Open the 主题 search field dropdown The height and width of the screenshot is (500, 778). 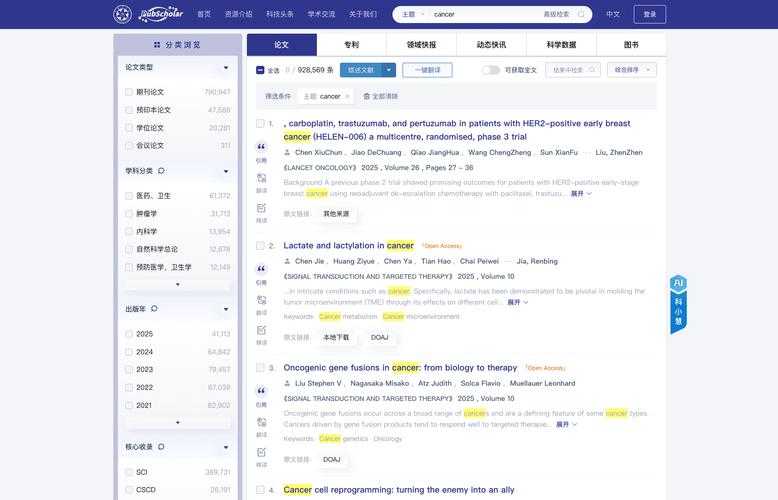coord(412,14)
